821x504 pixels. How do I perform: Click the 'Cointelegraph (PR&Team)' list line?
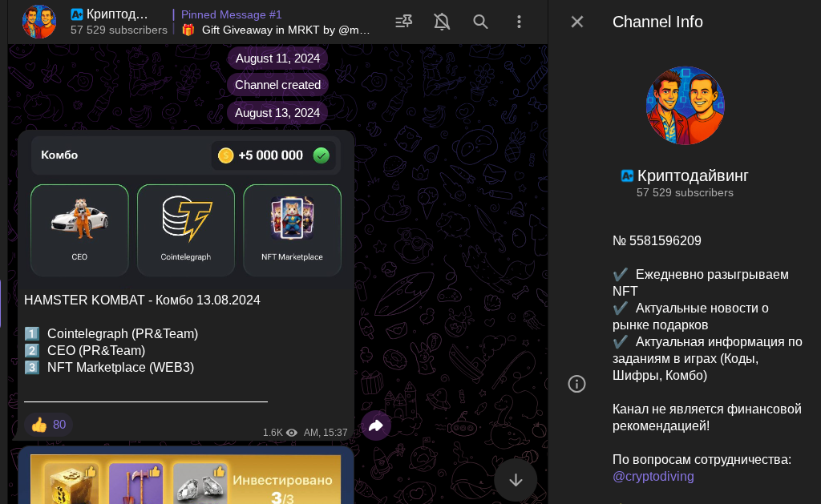123,333
